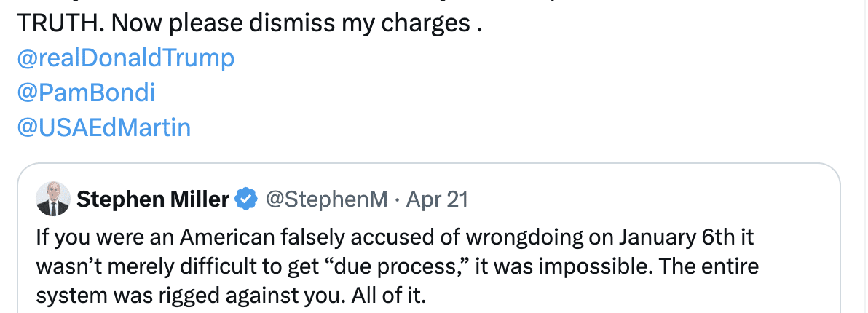Open the @PamBondi mention link

[85, 93]
